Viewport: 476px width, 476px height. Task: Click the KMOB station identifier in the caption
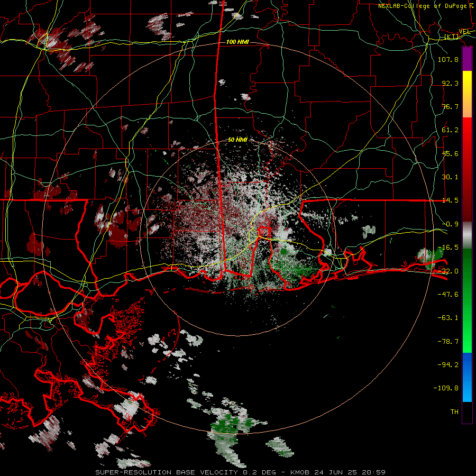301,472
